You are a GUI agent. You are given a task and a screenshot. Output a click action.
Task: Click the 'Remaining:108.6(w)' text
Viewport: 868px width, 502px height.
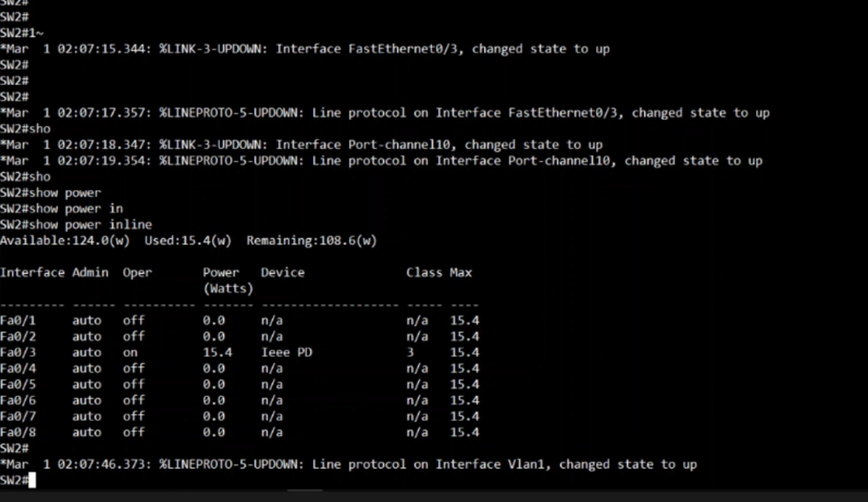[x=312, y=240]
